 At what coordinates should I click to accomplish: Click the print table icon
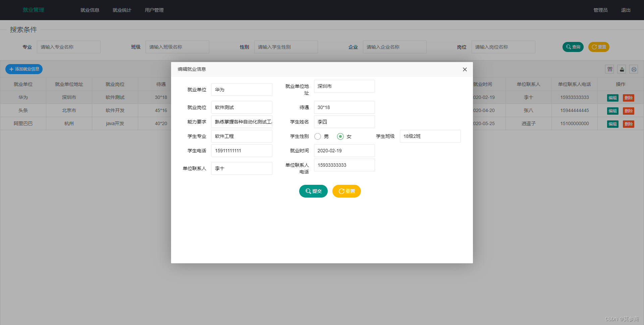pyautogui.click(x=634, y=69)
